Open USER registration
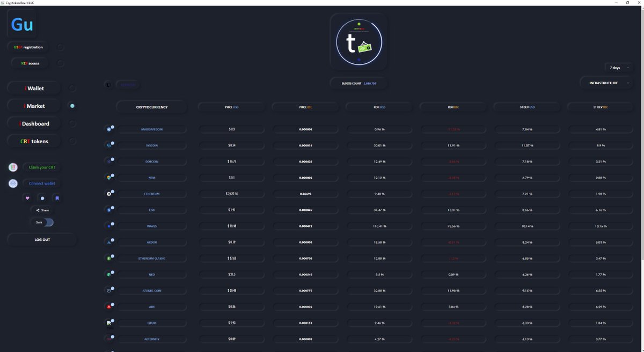The width and height of the screenshot is (644, 352). click(x=28, y=47)
